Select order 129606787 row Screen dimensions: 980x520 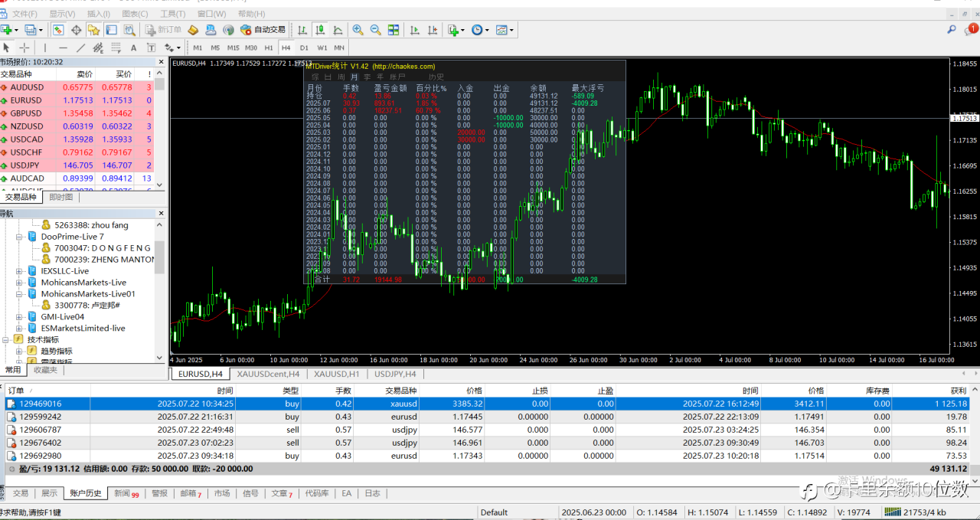[46, 430]
